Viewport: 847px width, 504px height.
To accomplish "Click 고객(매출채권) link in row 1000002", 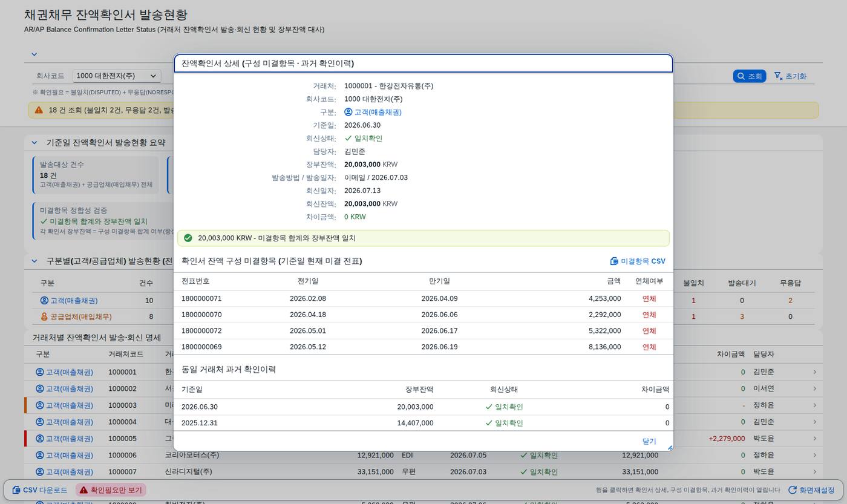I will [x=64, y=388].
